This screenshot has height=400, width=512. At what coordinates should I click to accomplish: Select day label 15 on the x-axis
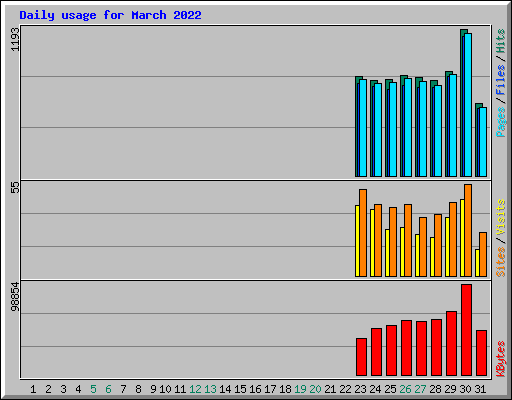(x=240, y=389)
